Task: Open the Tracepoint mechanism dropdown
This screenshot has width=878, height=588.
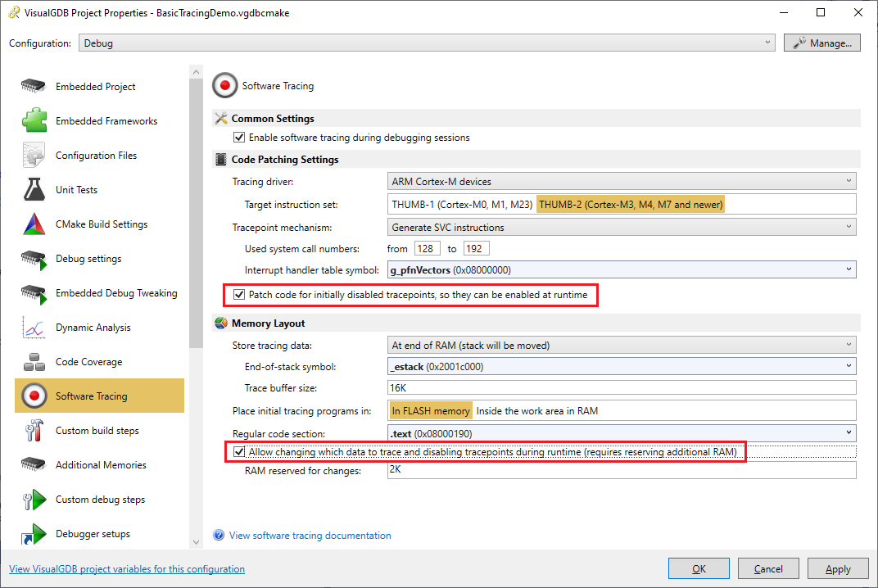Action: coord(622,228)
